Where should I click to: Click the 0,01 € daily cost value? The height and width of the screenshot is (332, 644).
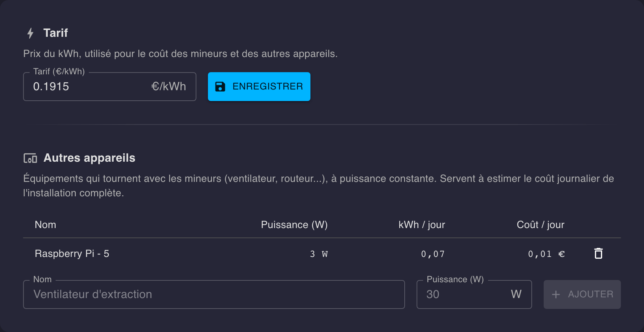click(x=546, y=254)
